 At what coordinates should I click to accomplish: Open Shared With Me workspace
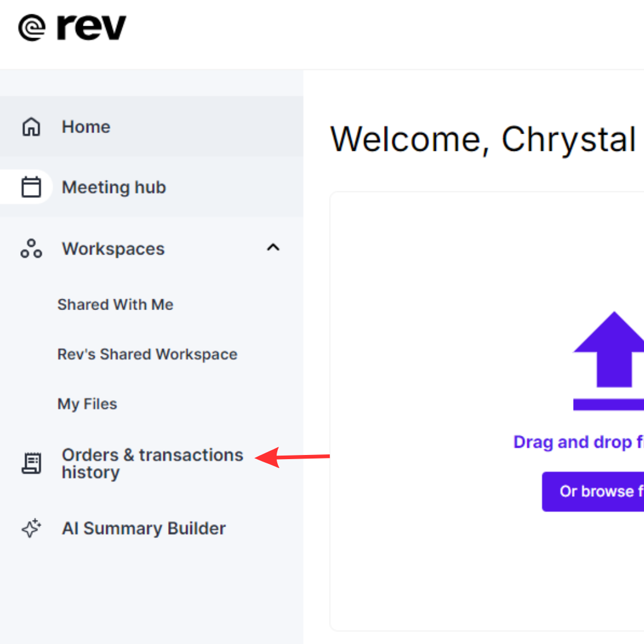(116, 305)
